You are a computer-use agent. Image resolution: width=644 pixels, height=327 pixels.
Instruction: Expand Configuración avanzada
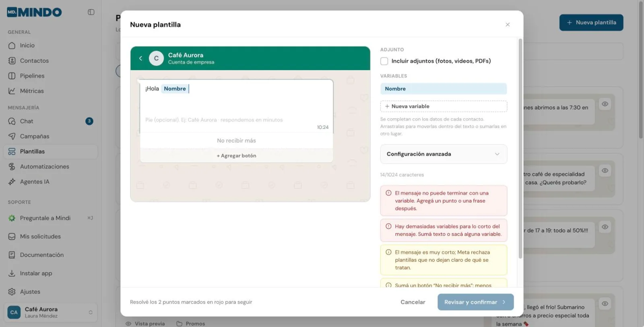(x=444, y=154)
